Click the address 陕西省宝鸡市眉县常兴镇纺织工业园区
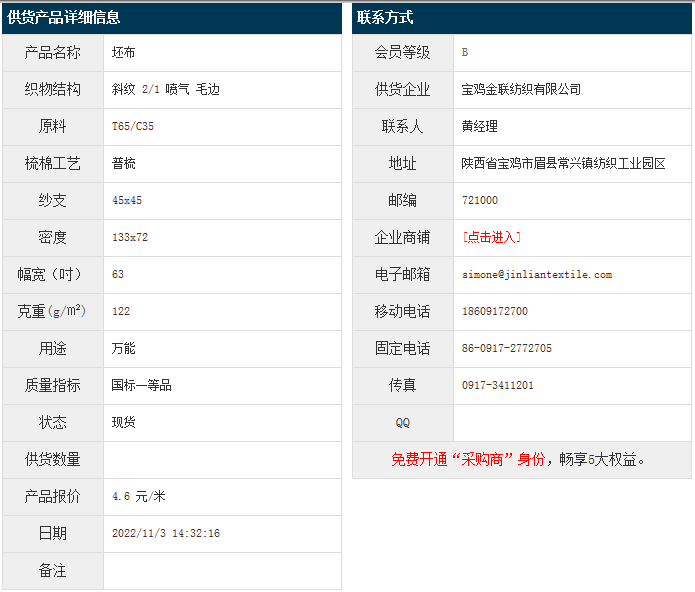Screen dimensions: 695x592 (x=563, y=163)
